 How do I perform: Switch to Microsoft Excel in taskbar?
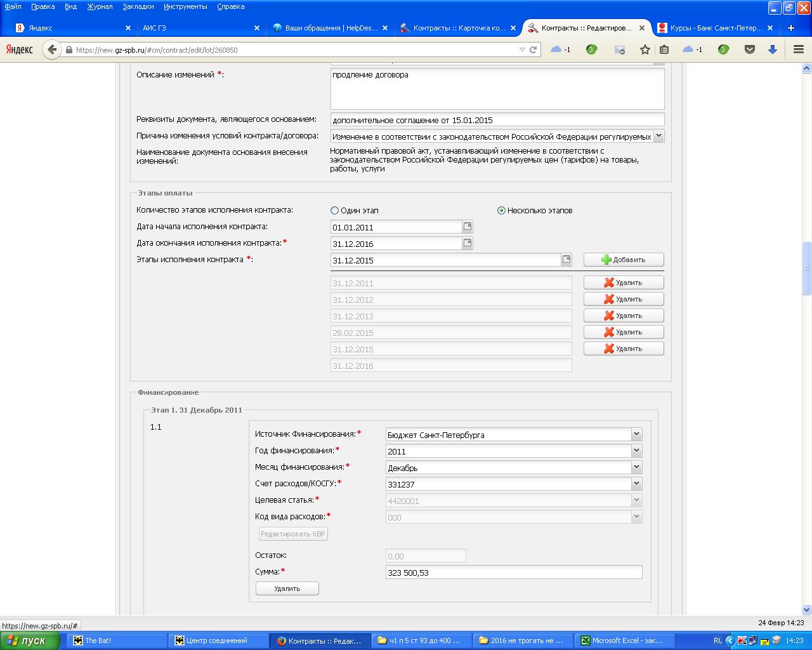(624, 640)
